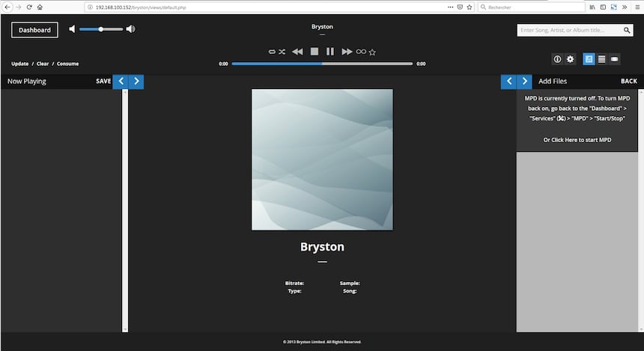Skip to the next track
Image resolution: width=644 pixels, height=351 pixels.
[347, 52]
